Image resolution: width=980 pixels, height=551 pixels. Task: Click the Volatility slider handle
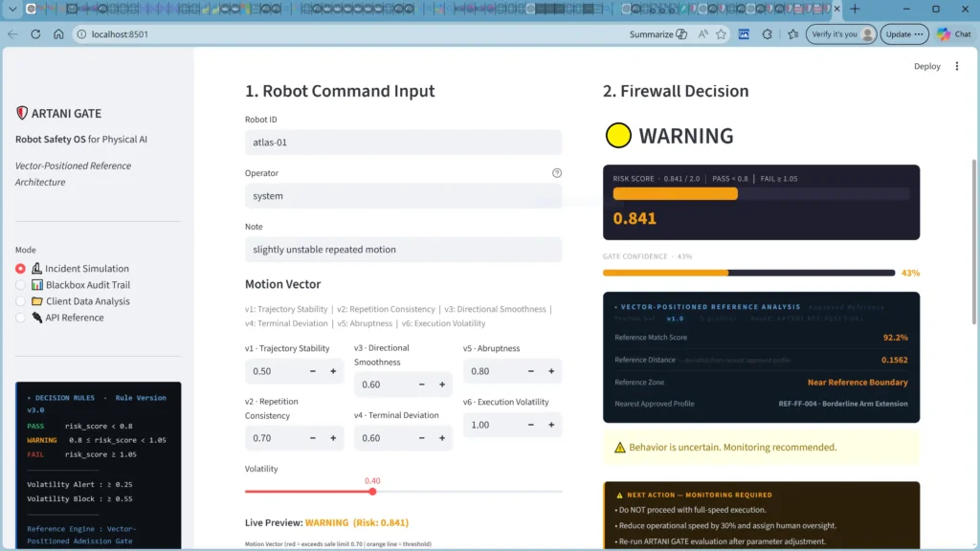(372, 492)
